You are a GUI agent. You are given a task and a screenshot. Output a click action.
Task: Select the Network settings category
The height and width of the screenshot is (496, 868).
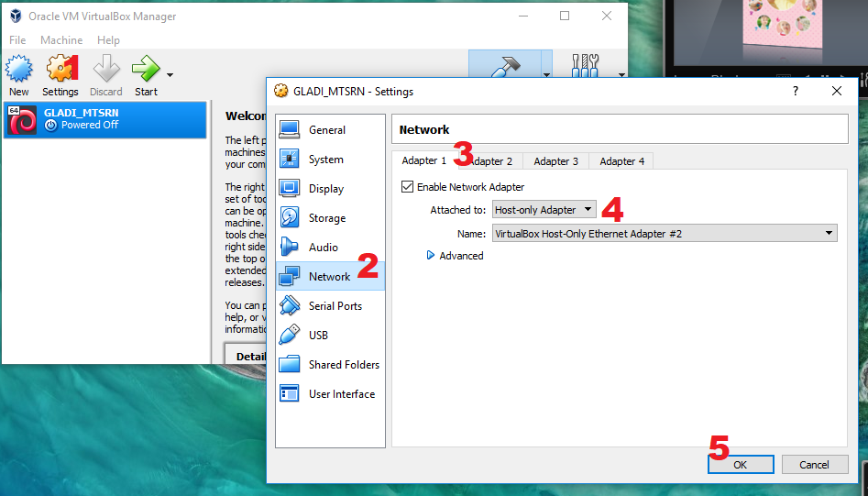coord(330,277)
